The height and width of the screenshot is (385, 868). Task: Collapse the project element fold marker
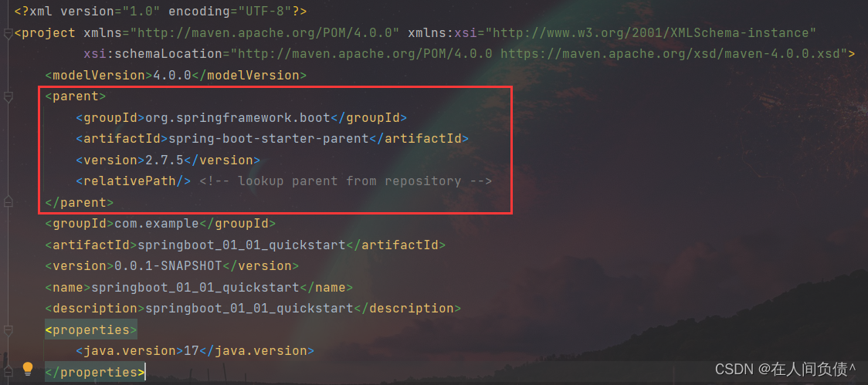(8, 35)
